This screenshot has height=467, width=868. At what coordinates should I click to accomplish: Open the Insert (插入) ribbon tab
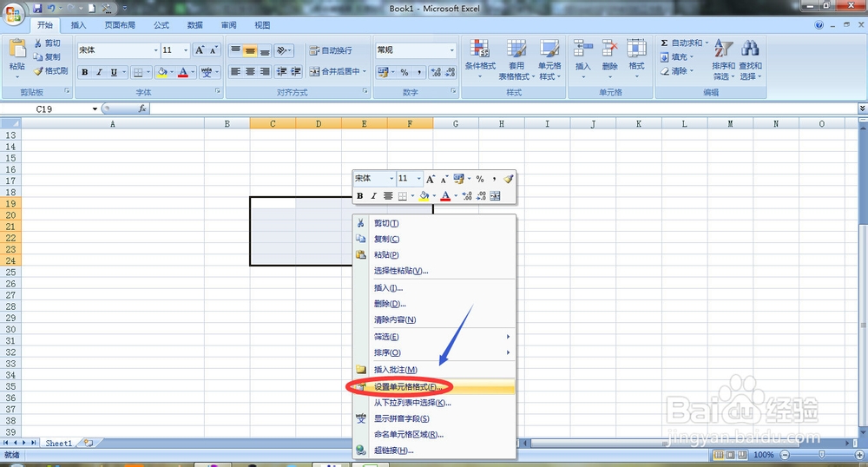coord(78,25)
